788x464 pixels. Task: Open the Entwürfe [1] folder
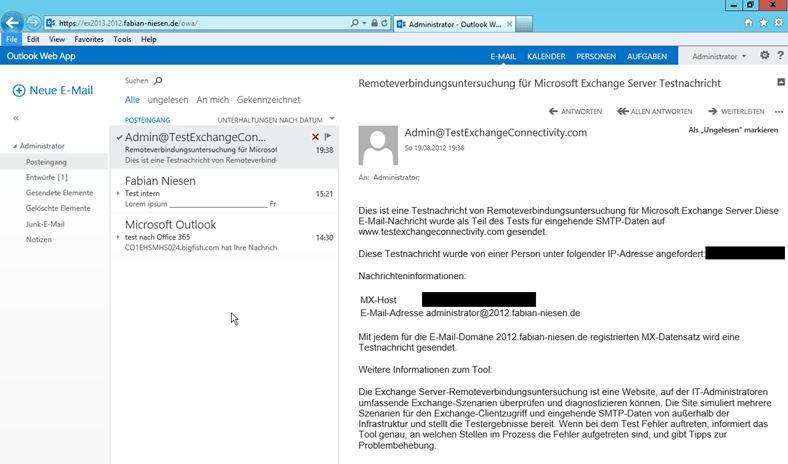pos(47,177)
